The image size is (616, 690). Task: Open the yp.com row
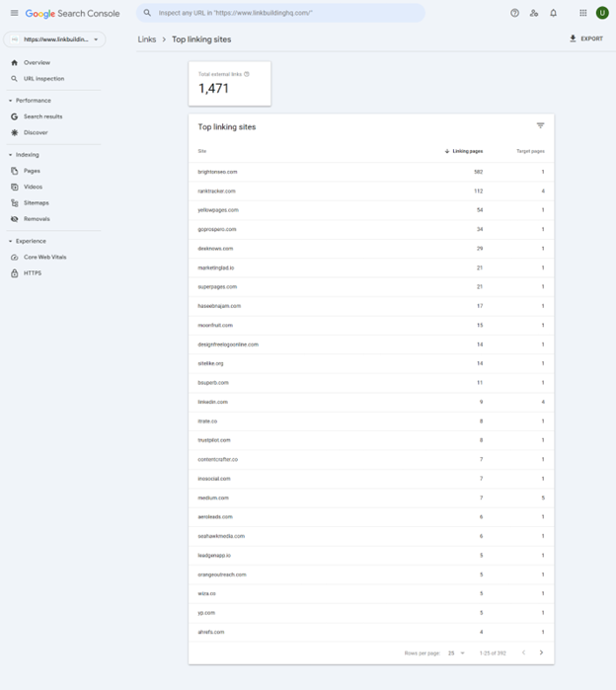coord(371,613)
